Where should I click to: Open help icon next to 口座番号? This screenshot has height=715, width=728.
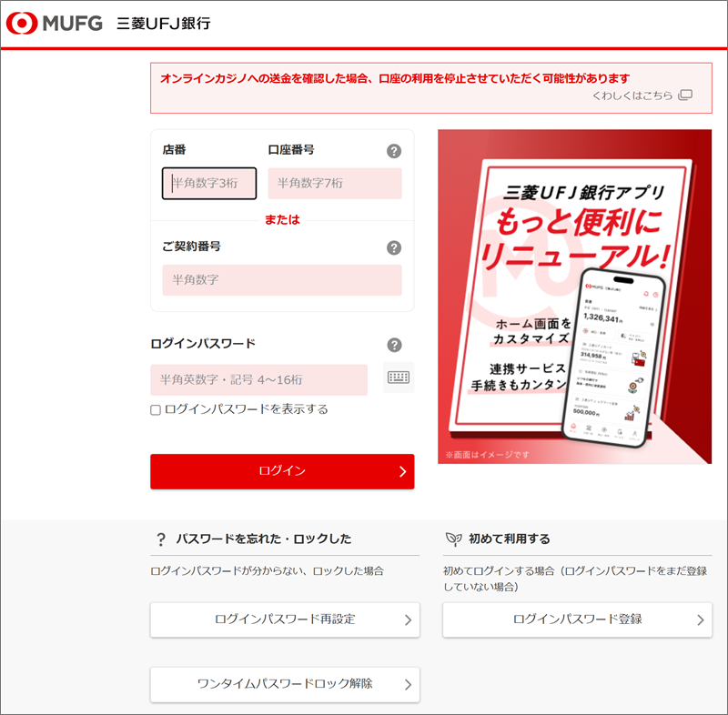click(x=394, y=151)
